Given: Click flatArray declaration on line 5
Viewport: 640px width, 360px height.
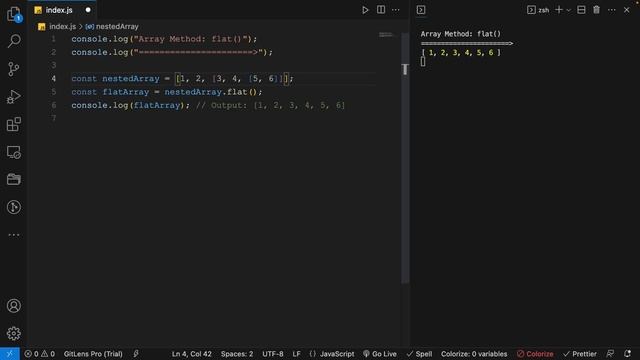Looking at the screenshot, I should pos(126,92).
